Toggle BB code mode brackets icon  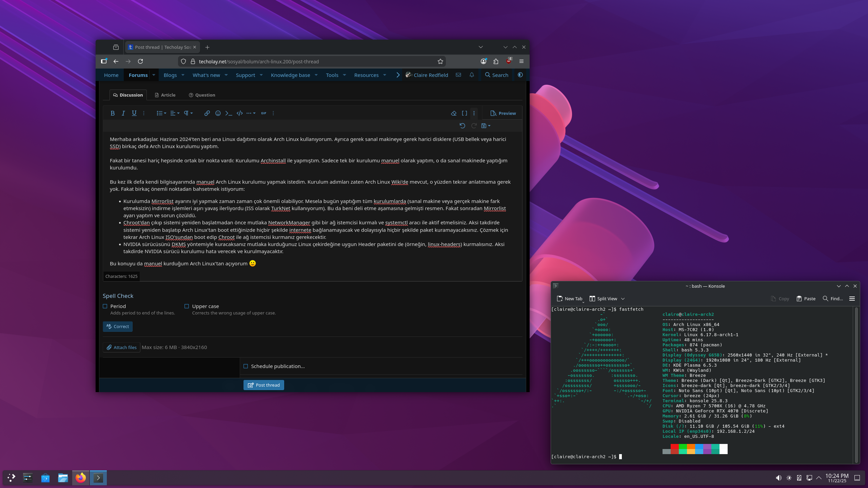[465, 113]
